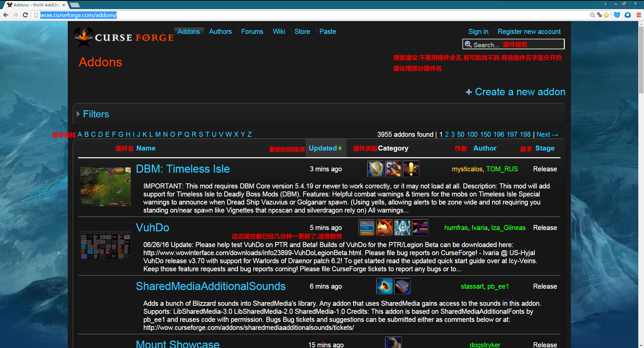Click the browser forward arrow
Viewport: 644px width, 348px height.
(x=15, y=15)
